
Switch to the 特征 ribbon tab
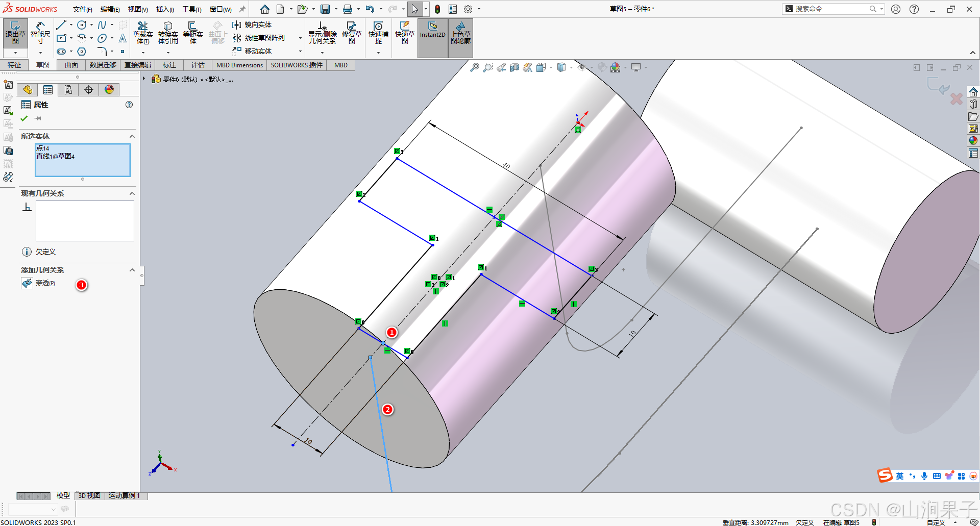14,65
